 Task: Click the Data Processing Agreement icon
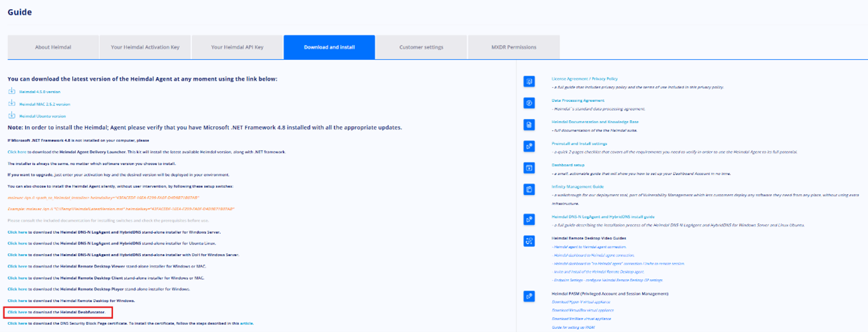(x=529, y=103)
